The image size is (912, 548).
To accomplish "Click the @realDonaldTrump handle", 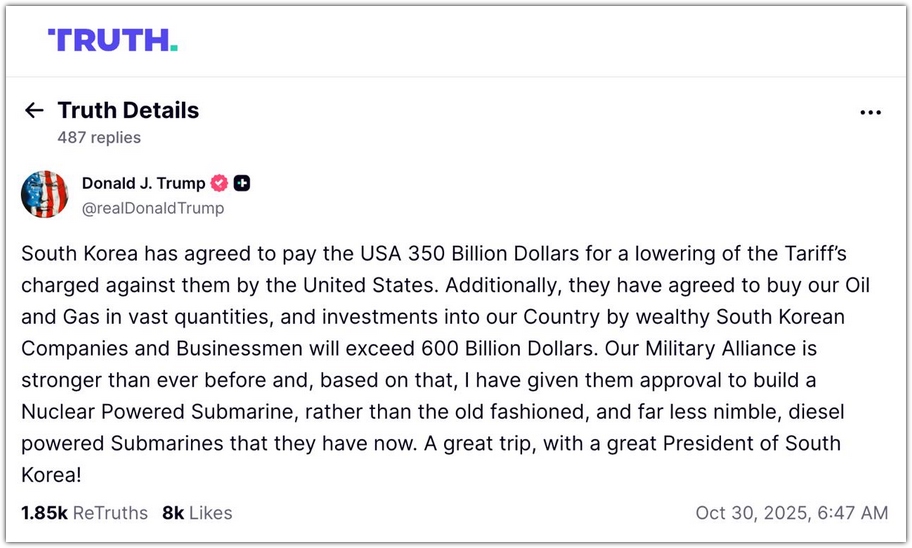I will click(153, 208).
